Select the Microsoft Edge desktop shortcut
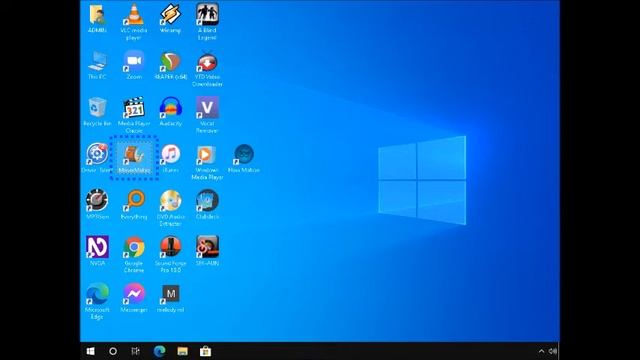 [97, 294]
